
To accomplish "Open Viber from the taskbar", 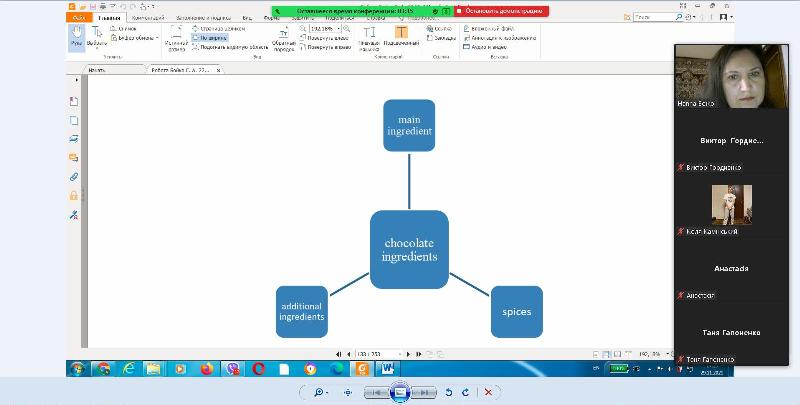I will click(x=233, y=368).
